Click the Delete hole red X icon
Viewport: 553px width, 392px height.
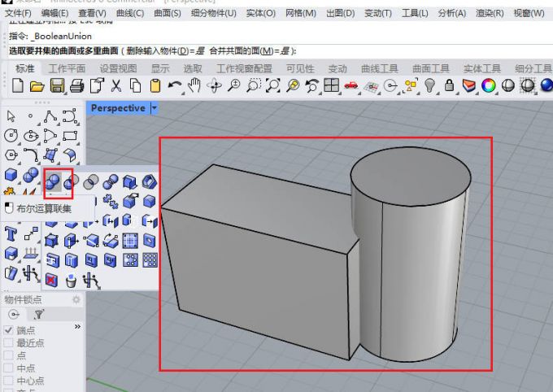pos(51,280)
